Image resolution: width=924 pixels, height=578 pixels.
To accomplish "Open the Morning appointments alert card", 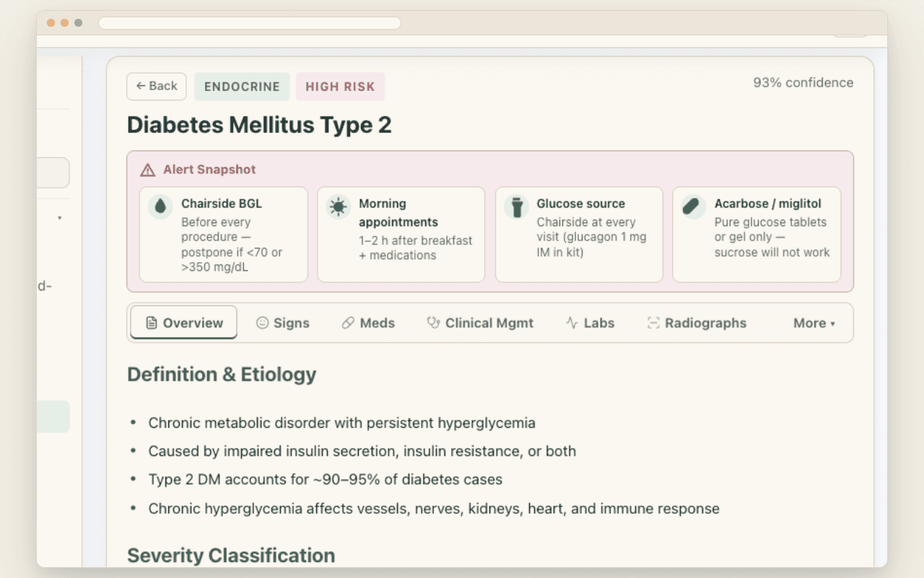I will [401, 234].
